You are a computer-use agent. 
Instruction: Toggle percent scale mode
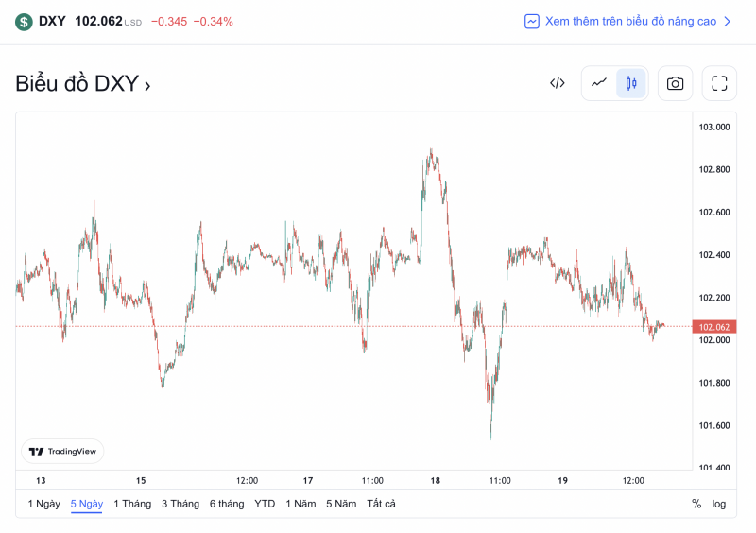pyautogui.click(x=696, y=504)
